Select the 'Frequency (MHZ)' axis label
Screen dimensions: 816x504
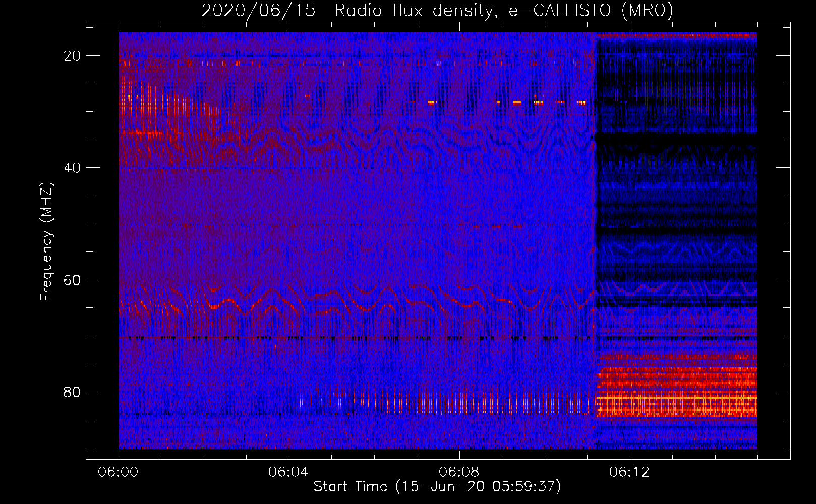click(x=46, y=242)
